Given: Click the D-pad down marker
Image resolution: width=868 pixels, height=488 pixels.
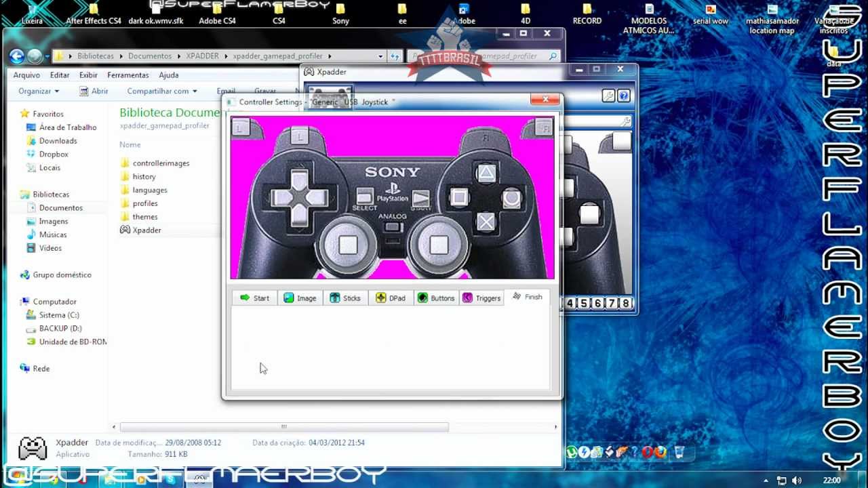Looking at the screenshot, I should click(299, 218).
